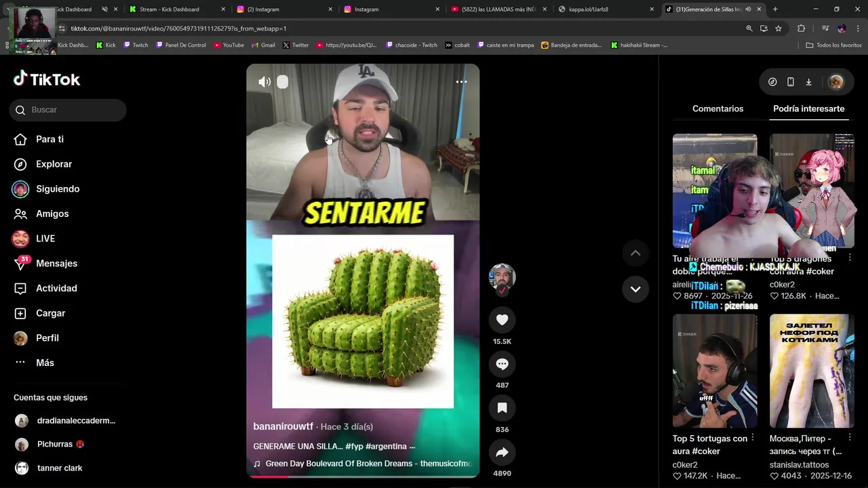This screenshot has width=868, height=488.
Task: Open bananirouwtf creator avatar
Action: 502,277
